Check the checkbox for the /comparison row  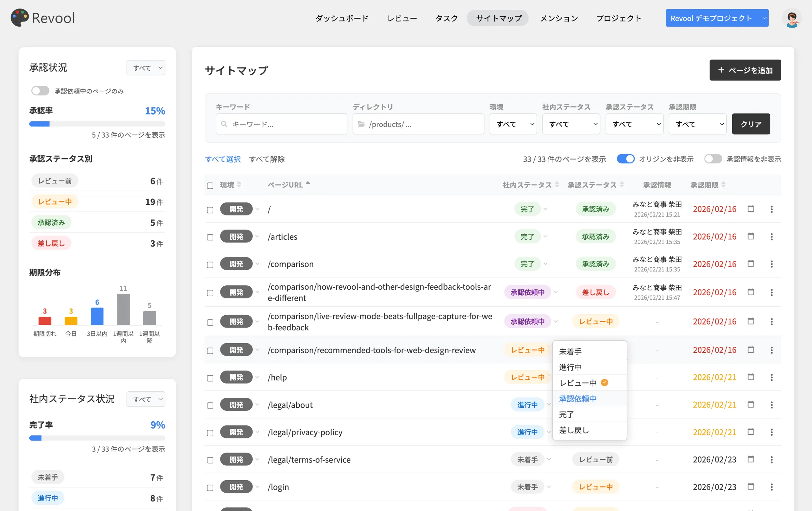(210, 264)
